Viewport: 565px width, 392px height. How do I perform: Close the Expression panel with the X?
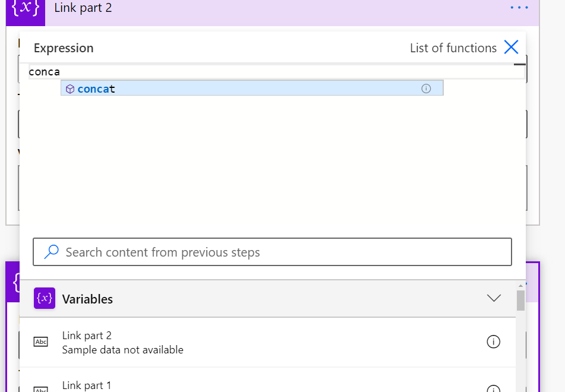tap(511, 48)
